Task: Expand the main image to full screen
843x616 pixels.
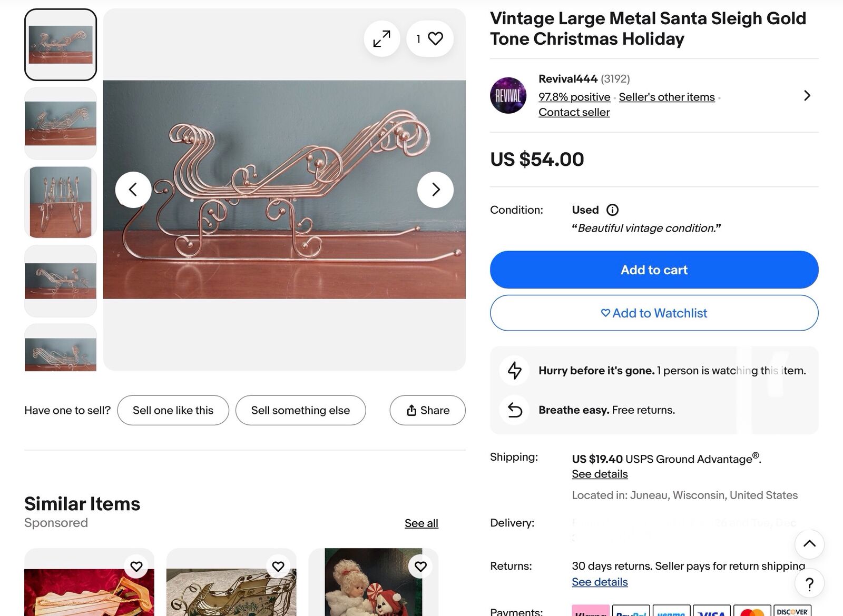Action: [381, 38]
